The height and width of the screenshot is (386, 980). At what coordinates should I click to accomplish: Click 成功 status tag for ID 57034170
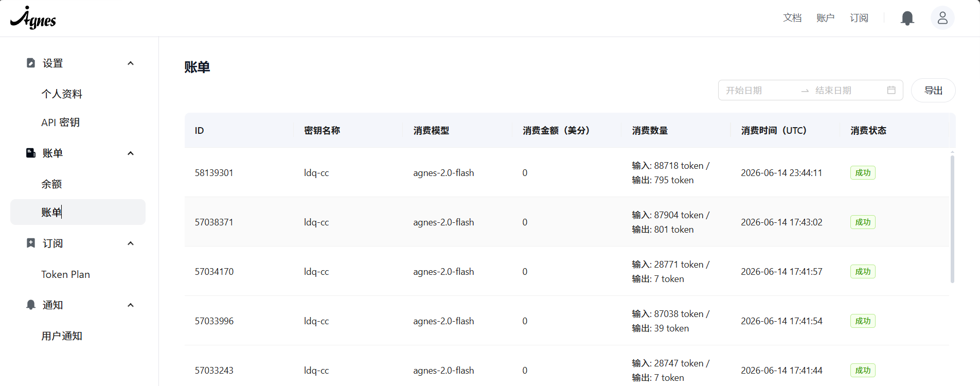point(863,272)
